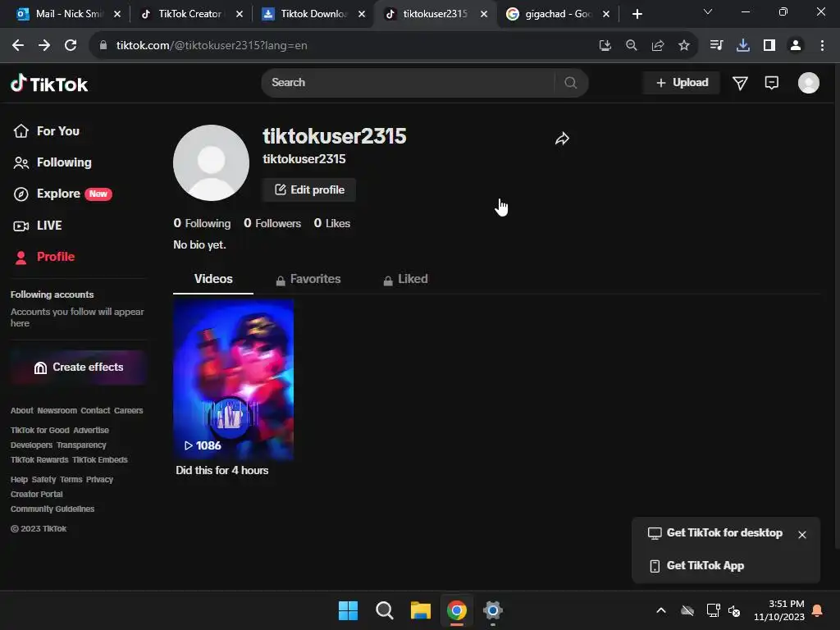840x630 pixels.
Task: Click Get TikTok for desktop
Action: (715, 533)
